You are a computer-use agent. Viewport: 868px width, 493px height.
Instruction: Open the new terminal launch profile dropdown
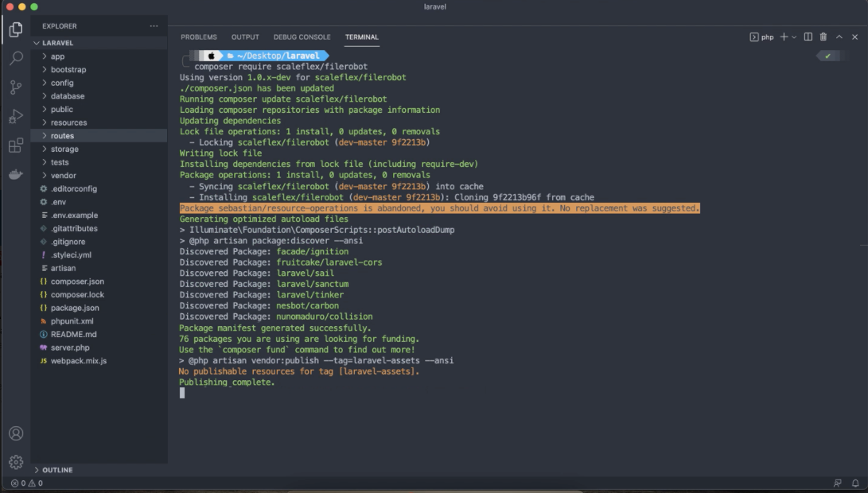(x=795, y=37)
